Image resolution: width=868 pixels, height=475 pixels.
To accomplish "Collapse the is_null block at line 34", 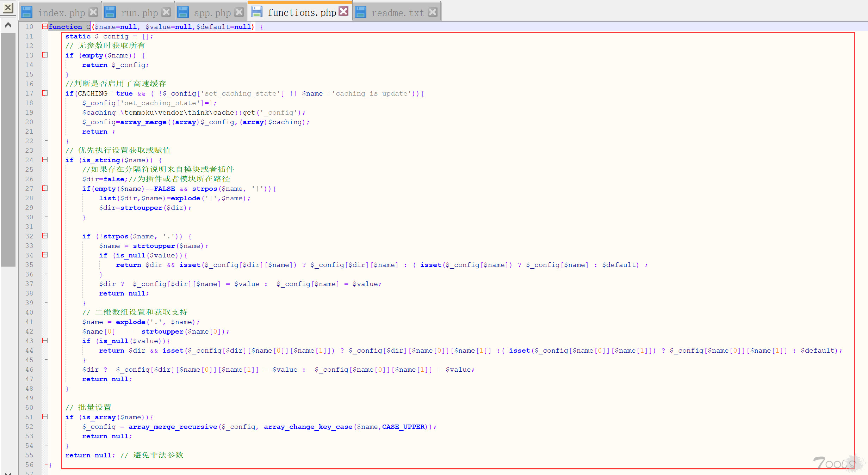I will pyautogui.click(x=45, y=255).
